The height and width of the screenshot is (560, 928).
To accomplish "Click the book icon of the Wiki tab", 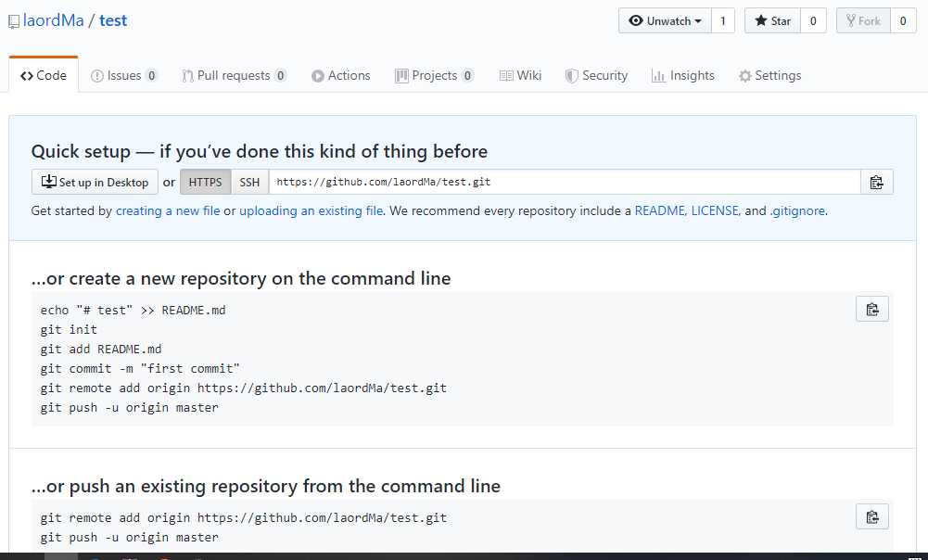I will pos(506,76).
